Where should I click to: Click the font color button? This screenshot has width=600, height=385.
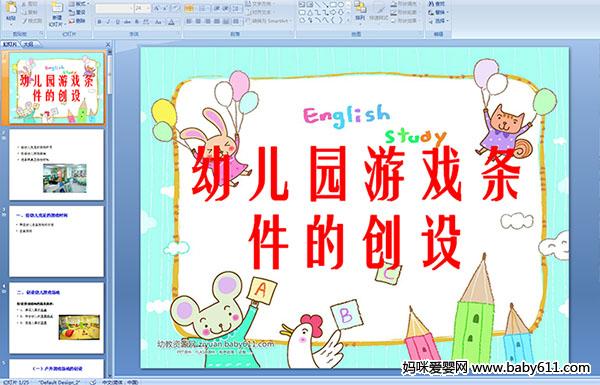click(x=171, y=22)
